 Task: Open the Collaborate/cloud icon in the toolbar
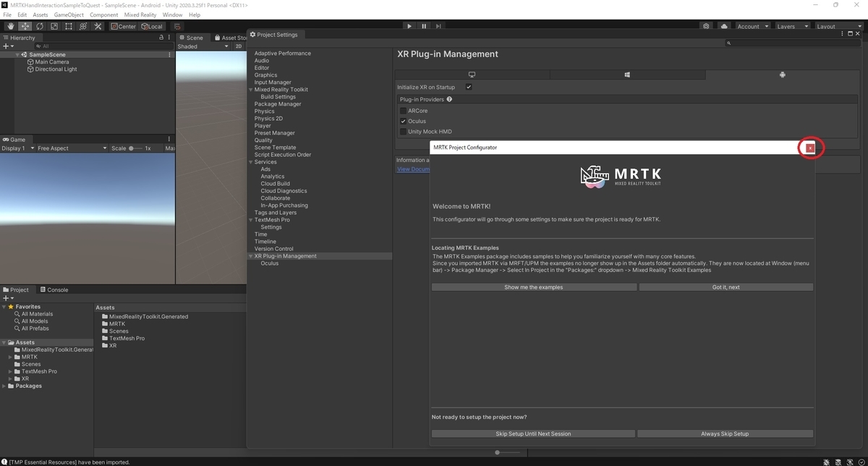(x=724, y=26)
